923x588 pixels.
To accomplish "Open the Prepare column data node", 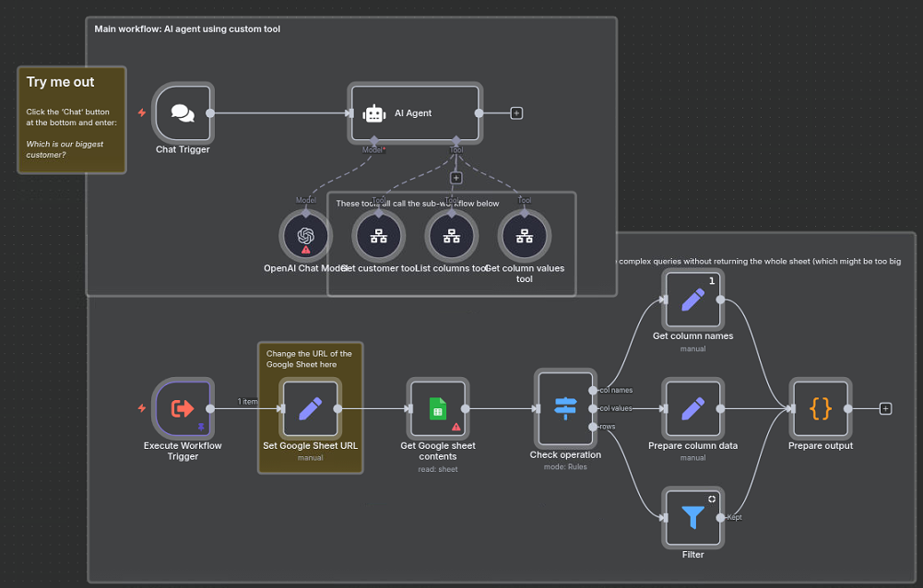I will tap(692, 409).
